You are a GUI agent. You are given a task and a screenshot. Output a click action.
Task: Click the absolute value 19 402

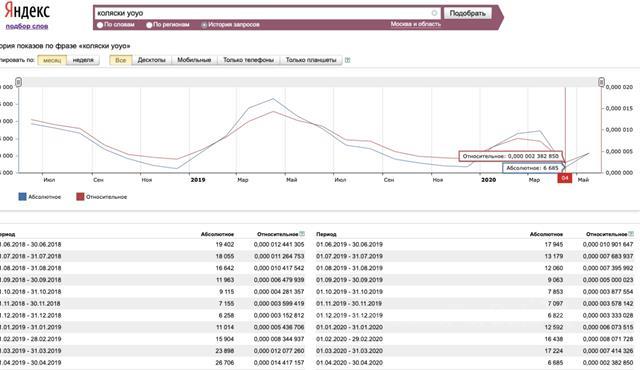pyautogui.click(x=225, y=244)
